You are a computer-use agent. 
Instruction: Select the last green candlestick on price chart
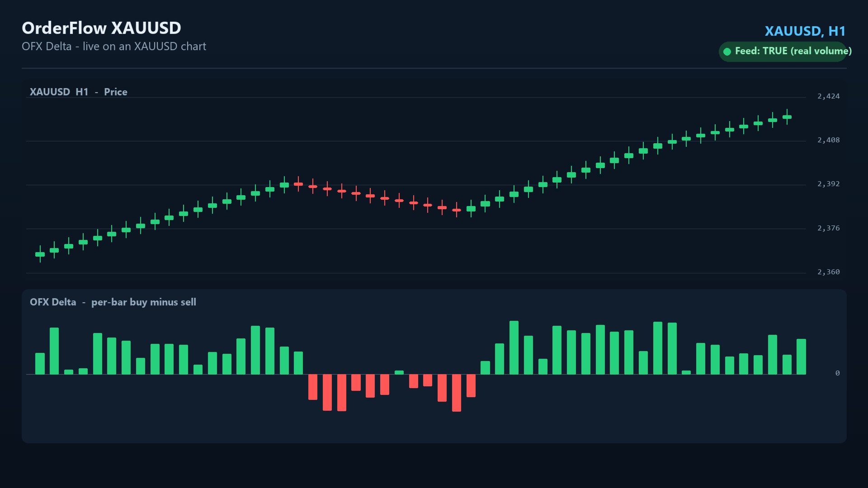[x=787, y=117]
